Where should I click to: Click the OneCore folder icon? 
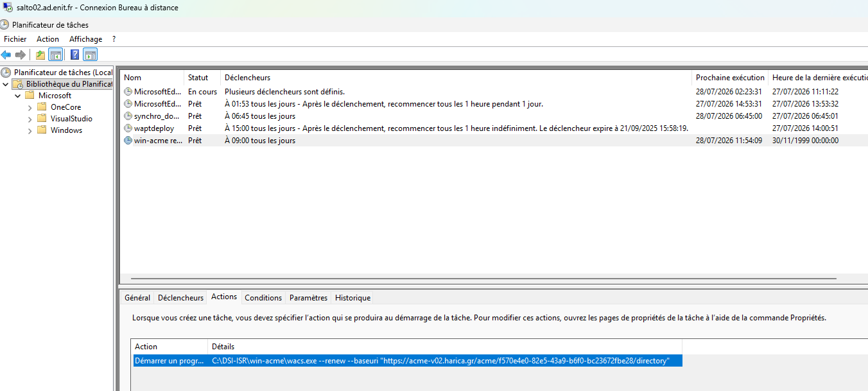point(42,107)
